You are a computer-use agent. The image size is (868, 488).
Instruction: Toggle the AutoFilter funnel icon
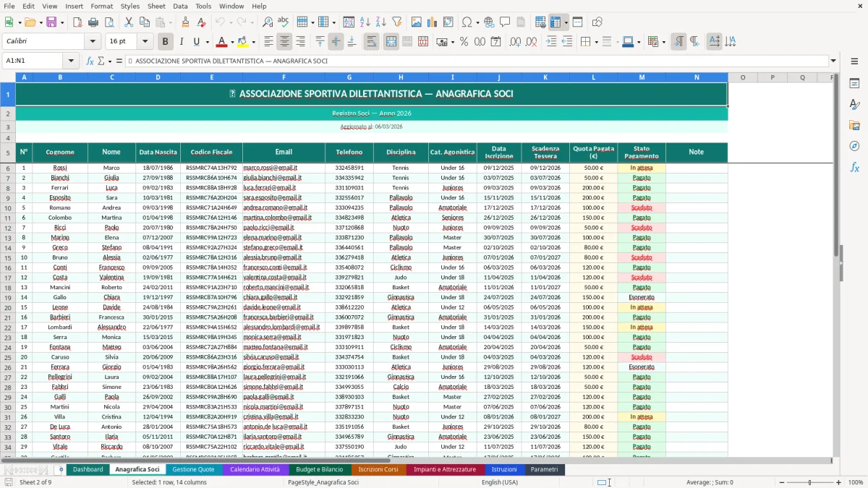396,22
